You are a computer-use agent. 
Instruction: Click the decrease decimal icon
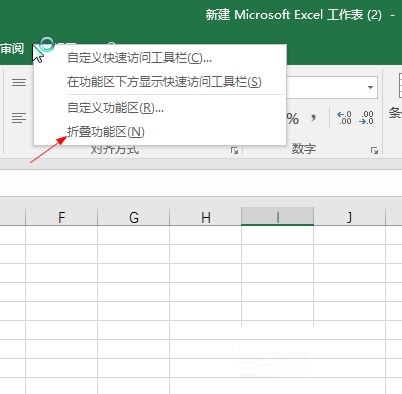366,118
